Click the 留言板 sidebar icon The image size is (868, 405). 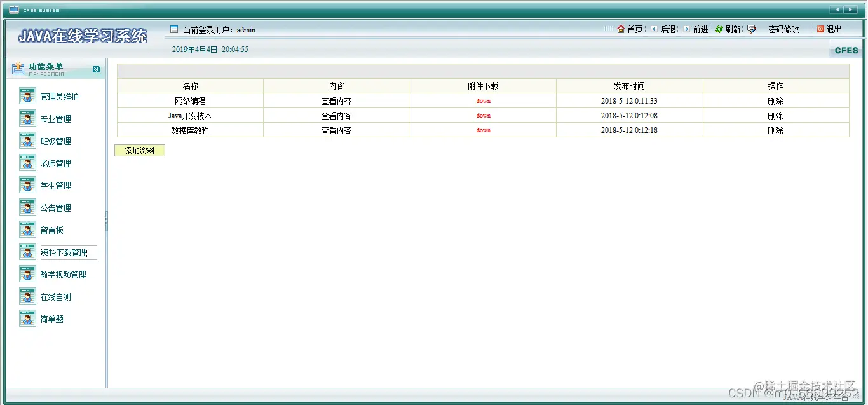(x=27, y=230)
